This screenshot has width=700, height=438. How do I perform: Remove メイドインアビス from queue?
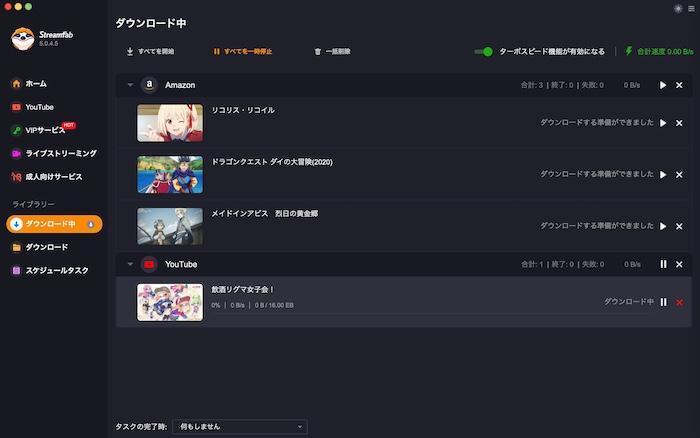(x=679, y=226)
